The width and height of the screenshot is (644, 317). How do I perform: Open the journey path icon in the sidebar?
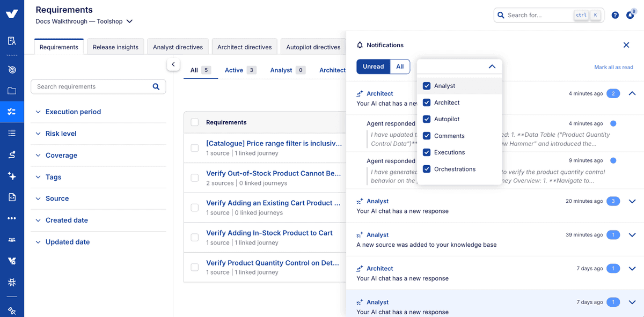(x=12, y=154)
